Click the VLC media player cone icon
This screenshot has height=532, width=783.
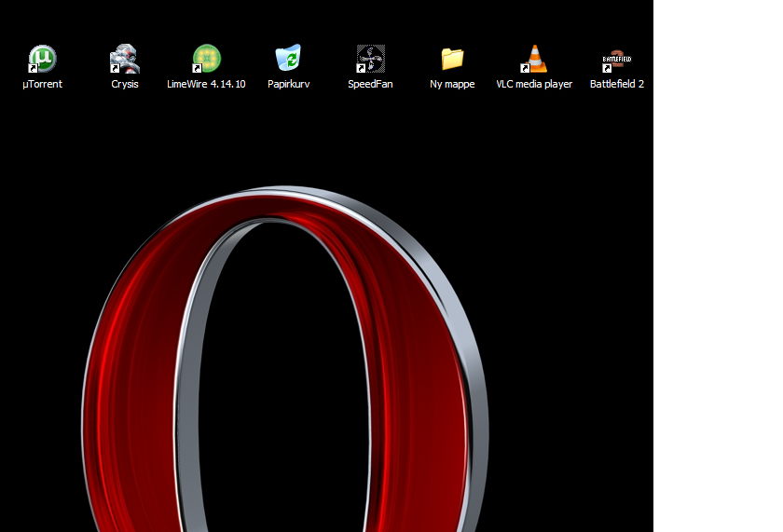(x=534, y=59)
